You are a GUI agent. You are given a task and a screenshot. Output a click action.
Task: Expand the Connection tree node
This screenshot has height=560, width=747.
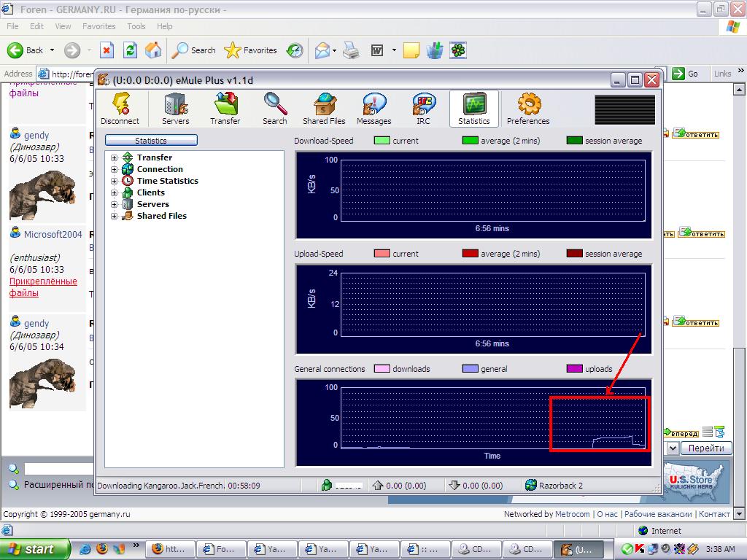click(114, 169)
